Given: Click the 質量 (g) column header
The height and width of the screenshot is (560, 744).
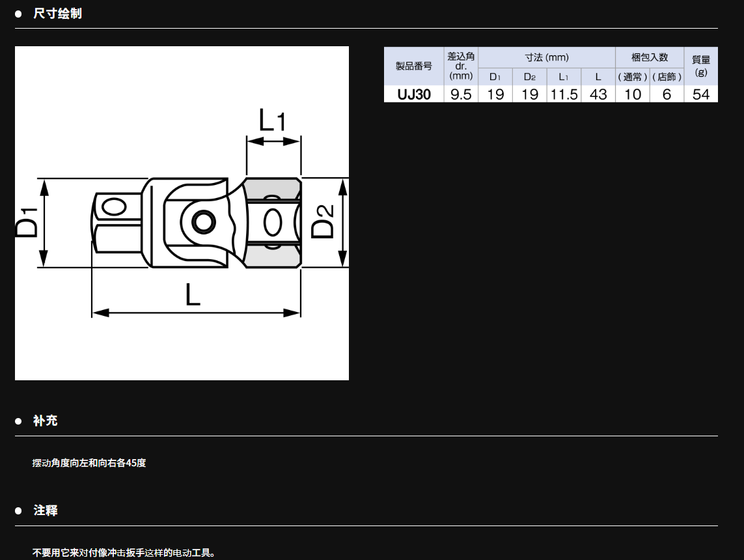Looking at the screenshot, I should click(x=700, y=66).
